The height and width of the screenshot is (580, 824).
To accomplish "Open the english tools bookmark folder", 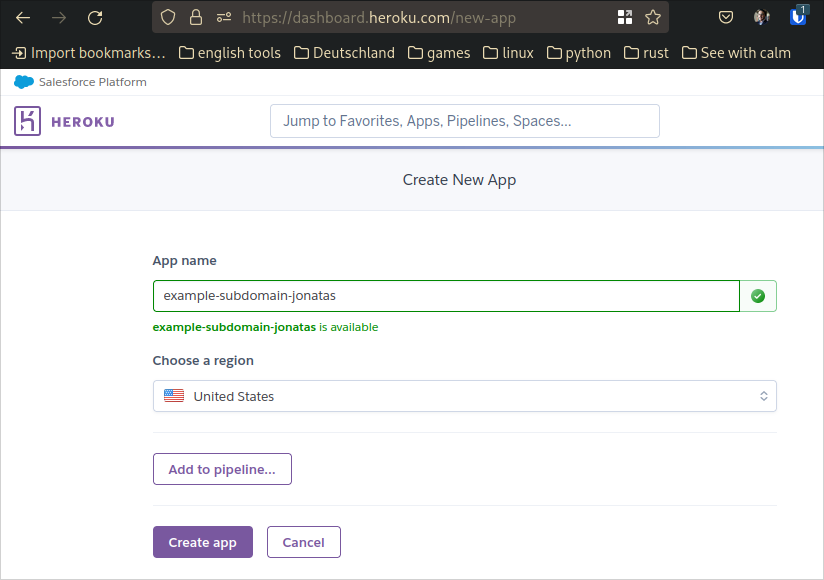I will tap(230, 53).
